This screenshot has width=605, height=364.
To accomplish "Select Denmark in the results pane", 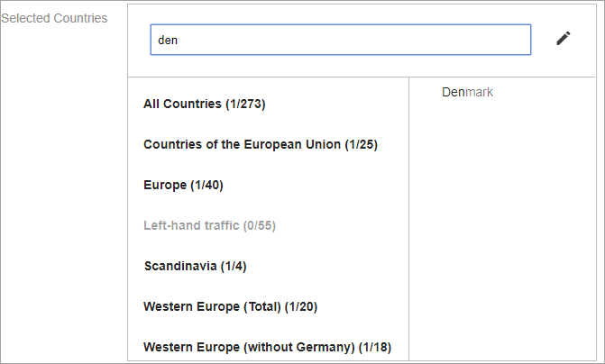I will (467, 92).
